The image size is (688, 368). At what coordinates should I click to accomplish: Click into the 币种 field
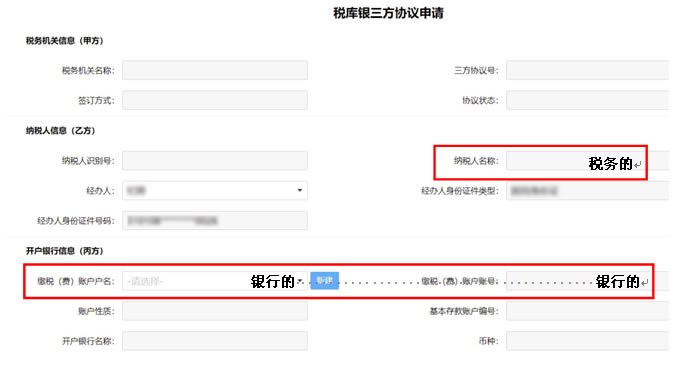[x=588, y=341]
